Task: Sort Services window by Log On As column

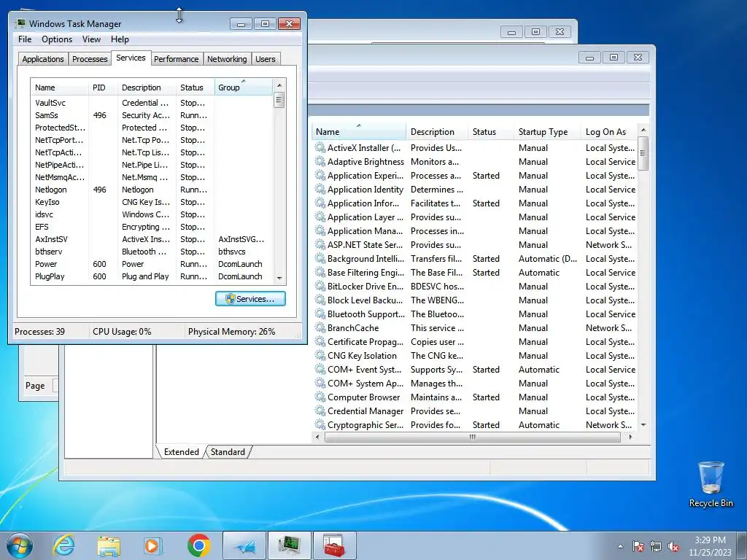Action: pyautogui.click(x=609, y=132)
